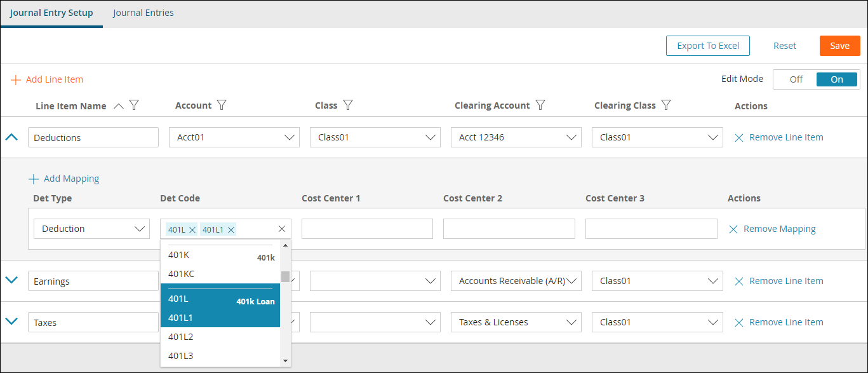Click scroll up arrow in Det Code list
The image size is (868, 373).
[x=285, y=245]
